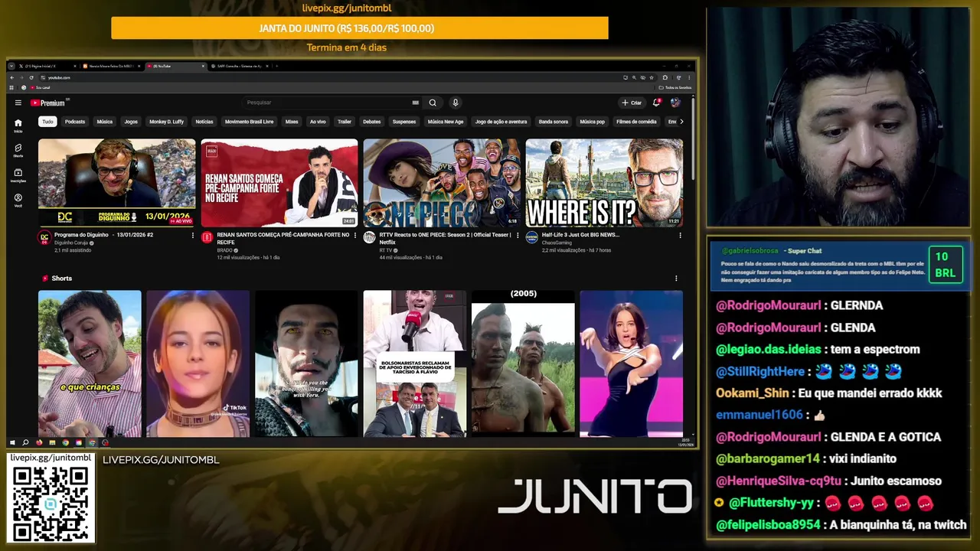The height and width of the screenshot is (551, 980).
Task: Open a new browser tab with plus
Action: pyautogui.click(x=276, y=66)
